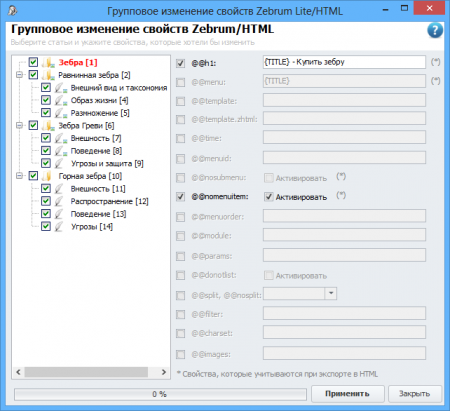
Task: Click the 0 % progress bar
Action: pos(160,394)
